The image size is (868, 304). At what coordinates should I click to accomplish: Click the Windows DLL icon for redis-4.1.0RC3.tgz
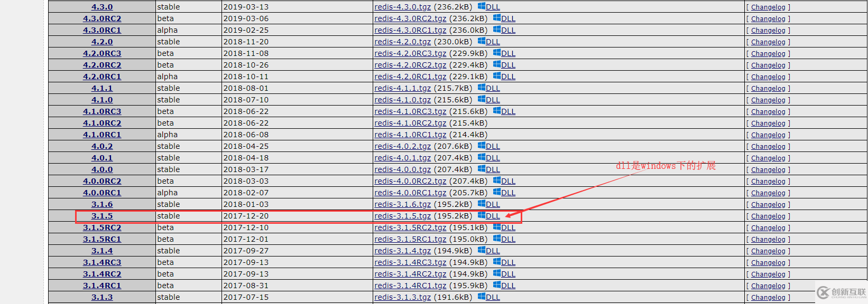pyautogui.click(x=497, y=111)
